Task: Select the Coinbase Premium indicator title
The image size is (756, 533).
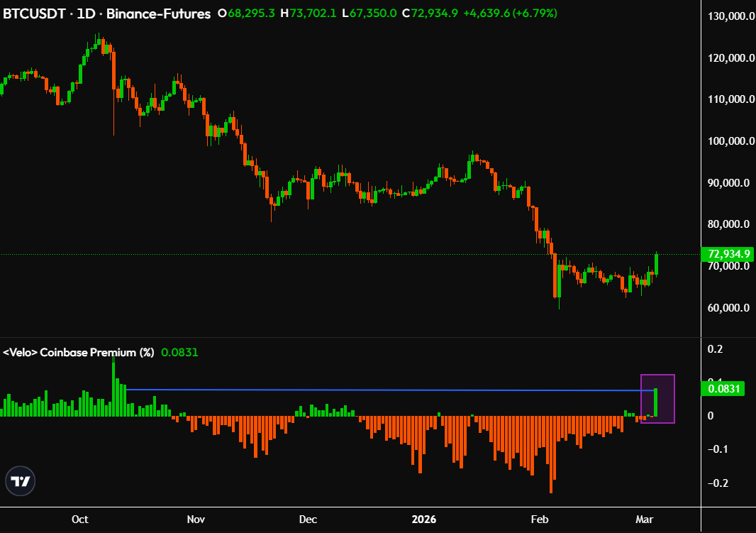Action: (82, 351)
